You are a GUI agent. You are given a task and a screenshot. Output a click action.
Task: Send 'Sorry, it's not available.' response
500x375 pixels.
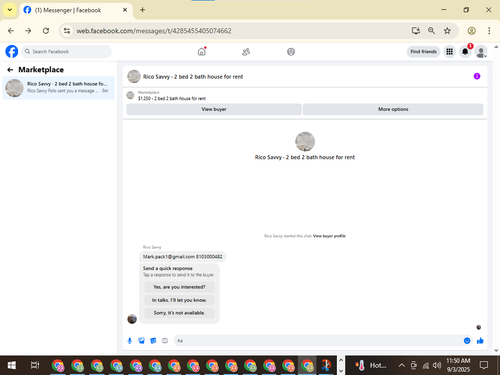179,313
